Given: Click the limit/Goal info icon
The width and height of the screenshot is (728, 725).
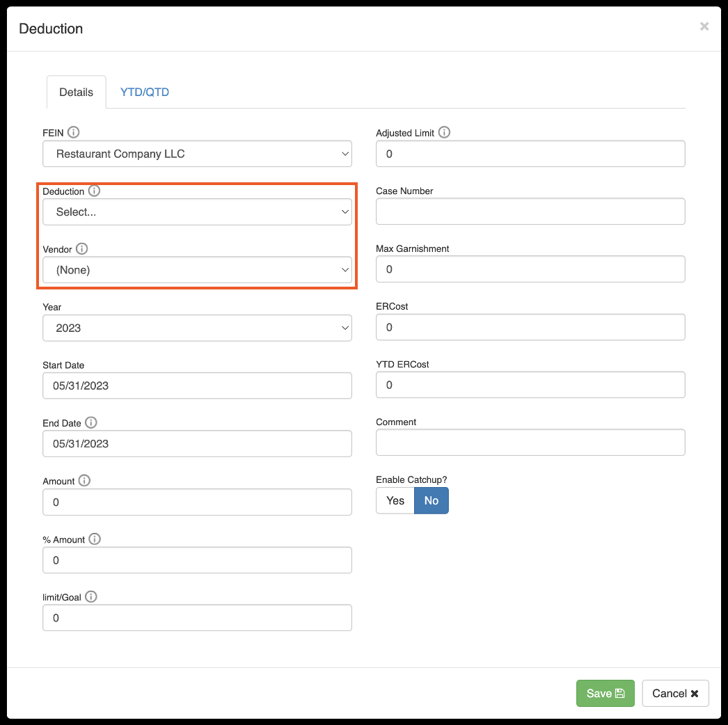Looking at the screenshot, I should (x=91, y=597).
